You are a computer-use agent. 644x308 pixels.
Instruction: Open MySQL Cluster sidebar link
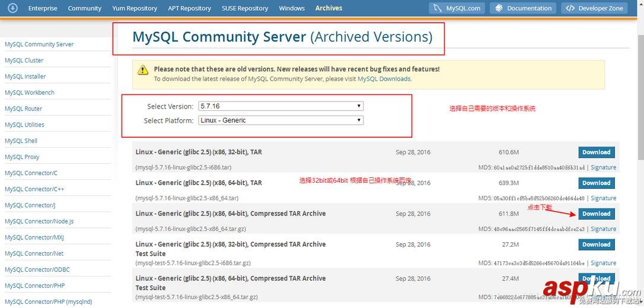tap(24, 61)
